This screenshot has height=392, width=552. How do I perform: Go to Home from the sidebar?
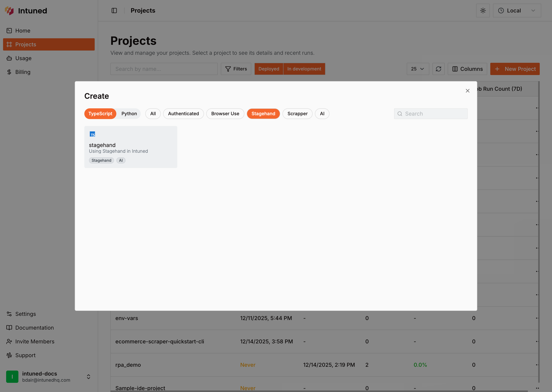[x=22, y=30]
